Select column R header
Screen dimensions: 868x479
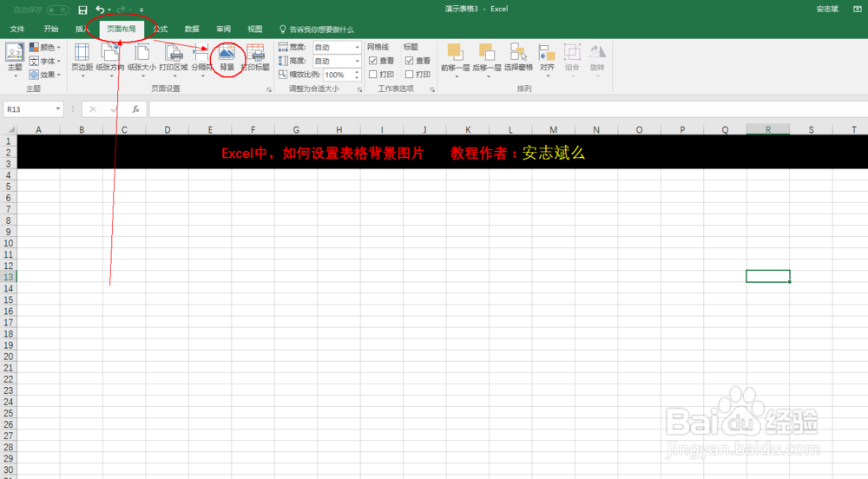[768, 129]
